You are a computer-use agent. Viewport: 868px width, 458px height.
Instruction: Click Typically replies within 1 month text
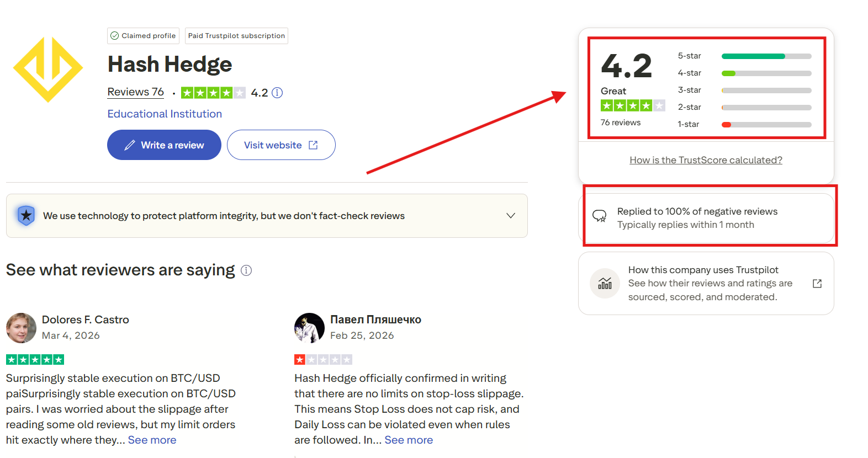(686, 225)
